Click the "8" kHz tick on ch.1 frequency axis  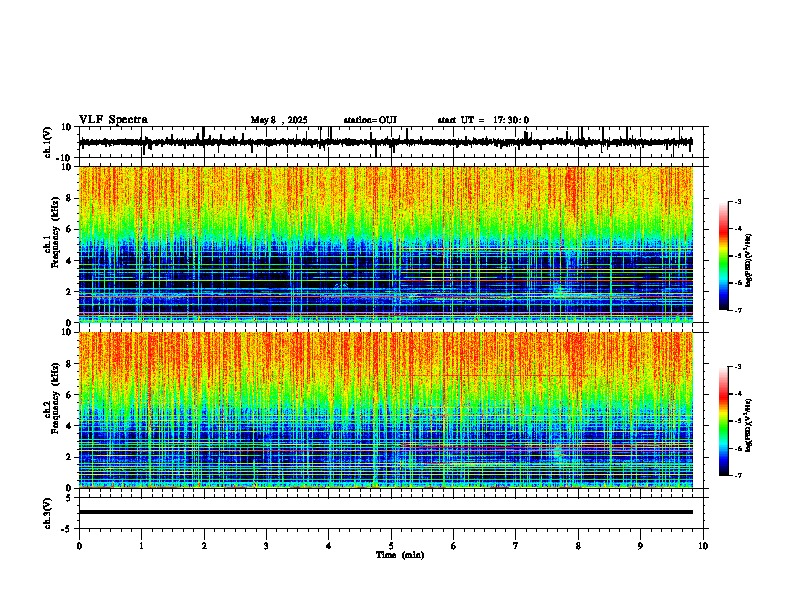(69, 198)
